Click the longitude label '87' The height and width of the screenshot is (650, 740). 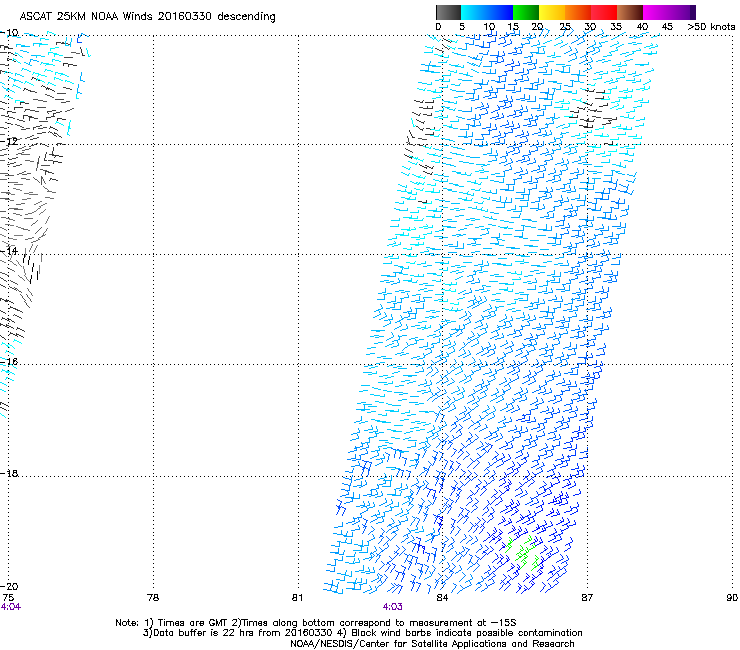(x=587, y=598)
